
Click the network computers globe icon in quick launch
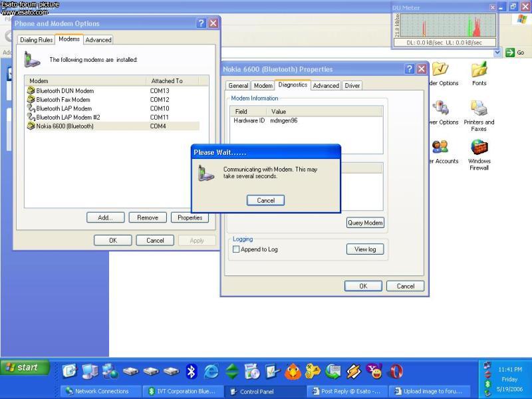coord(110,372)
